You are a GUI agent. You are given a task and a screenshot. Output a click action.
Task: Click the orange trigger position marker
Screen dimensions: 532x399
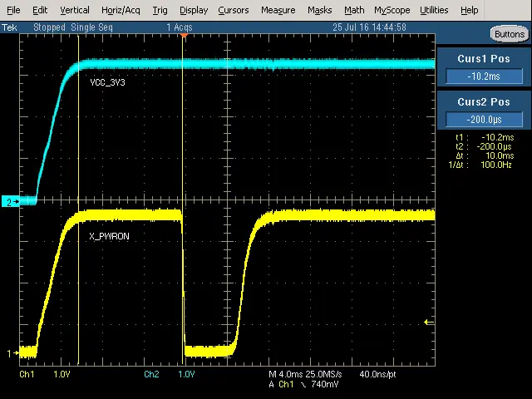(x=184, y=35)
